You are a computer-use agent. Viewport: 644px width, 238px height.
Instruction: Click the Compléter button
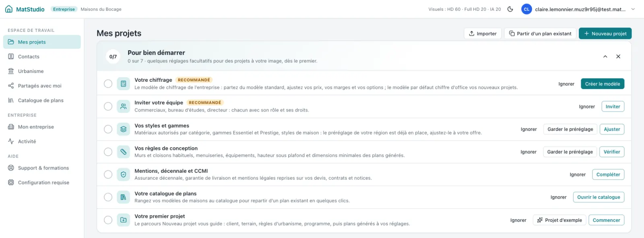point(608,174)
